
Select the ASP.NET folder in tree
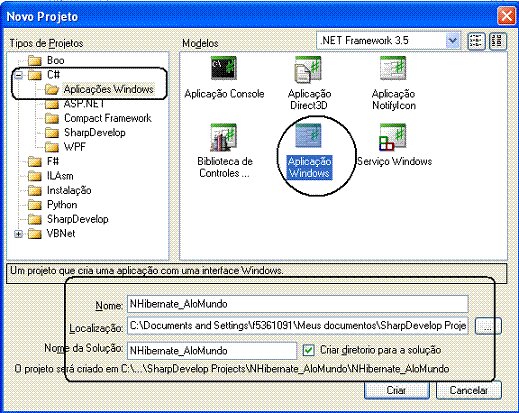pos(75,104)
